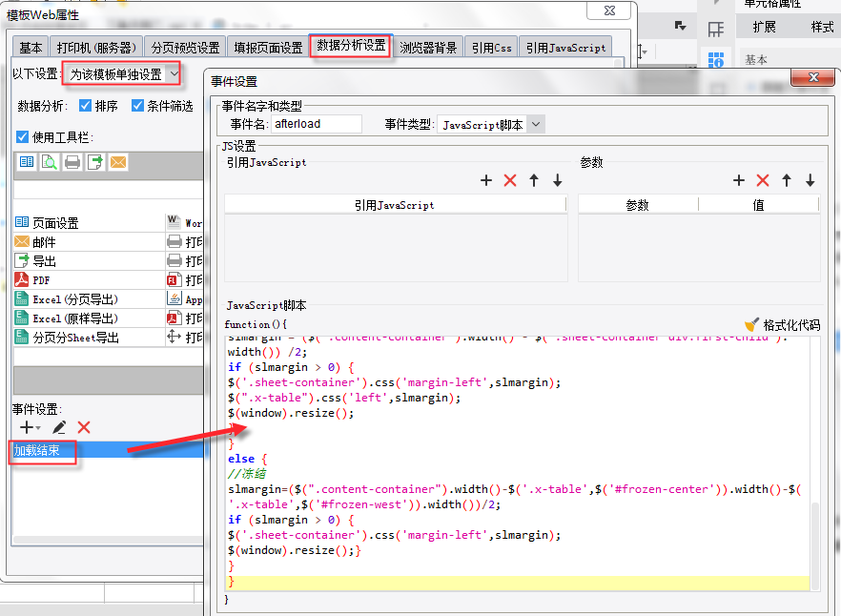Add a new event with plus icon
The image size is (841, 616).
(27, 427)
